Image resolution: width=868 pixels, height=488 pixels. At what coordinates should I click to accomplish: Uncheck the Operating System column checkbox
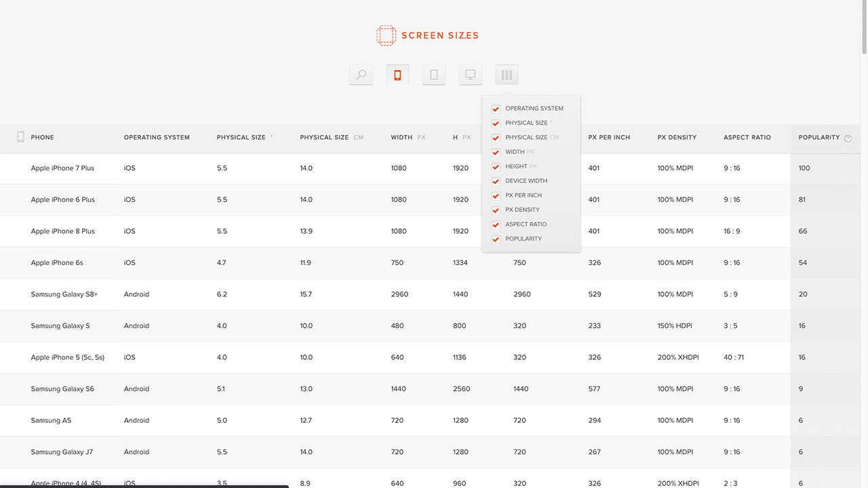pos(496,109)
